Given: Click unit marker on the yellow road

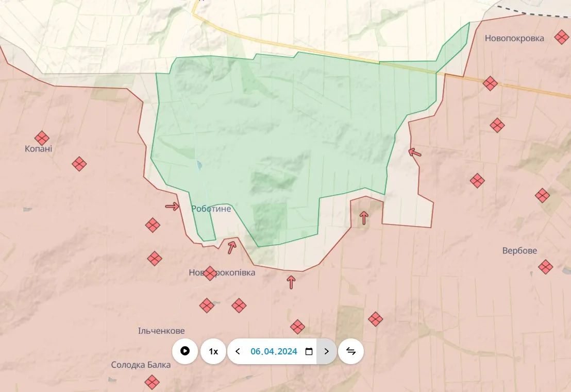Looking at the screenshot, I should pos(490,83).
